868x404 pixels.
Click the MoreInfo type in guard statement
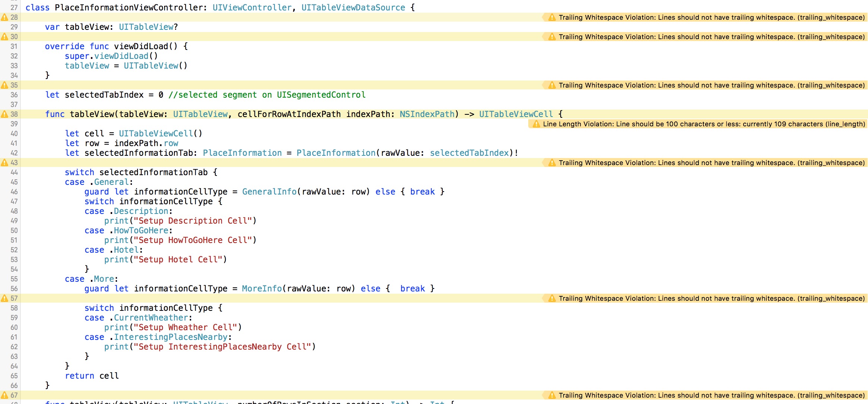point(262,288)
